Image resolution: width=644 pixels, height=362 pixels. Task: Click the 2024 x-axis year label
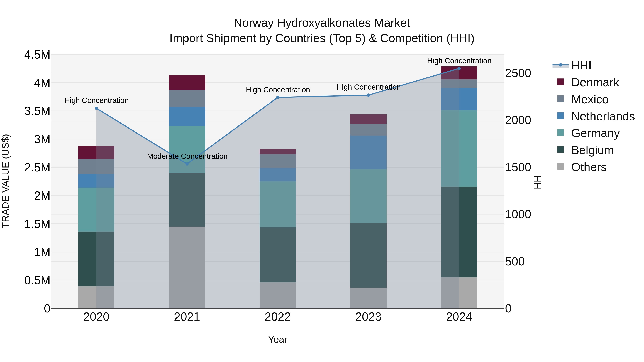pos(459,317)
